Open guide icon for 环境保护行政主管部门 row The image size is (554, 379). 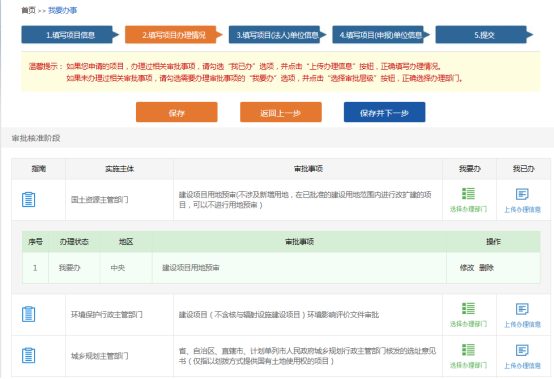pyautogui.click(x=28, y=314)
